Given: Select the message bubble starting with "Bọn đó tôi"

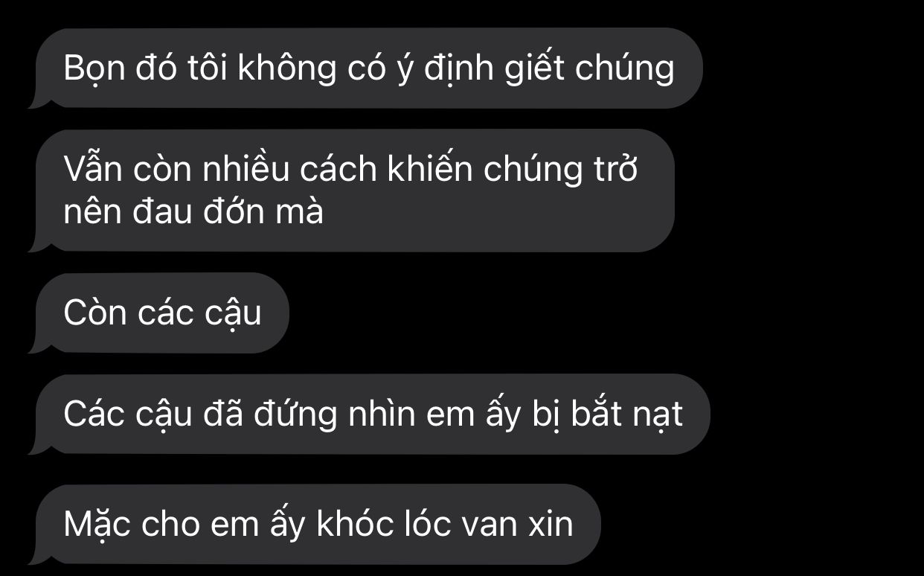Looking at the screenshot, I should (365, 68).
